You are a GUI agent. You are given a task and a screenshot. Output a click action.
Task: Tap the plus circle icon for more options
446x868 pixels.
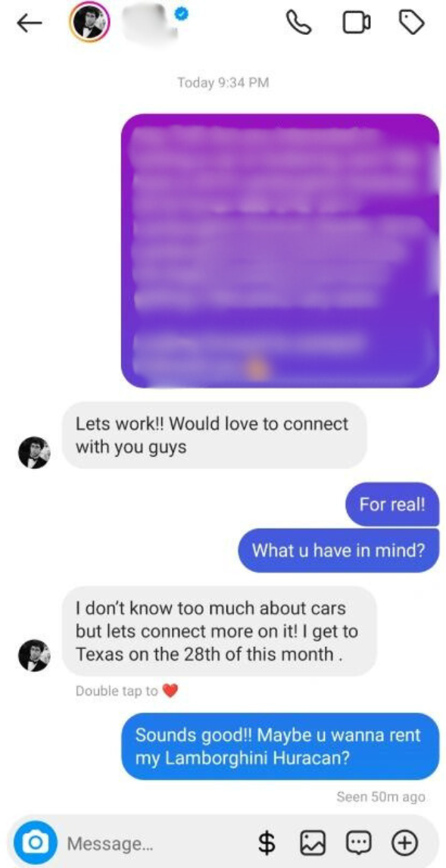pyautogui.click(x=404, y=843)
